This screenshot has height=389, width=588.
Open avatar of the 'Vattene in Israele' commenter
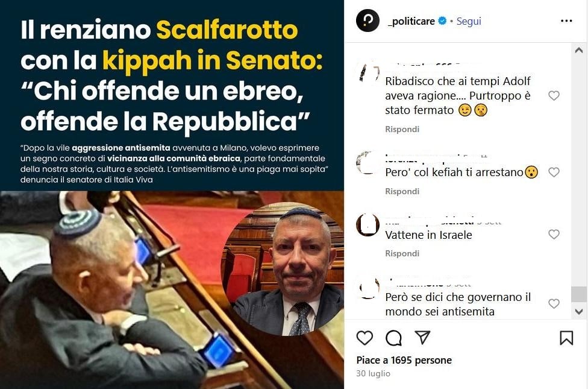[367, 225]
